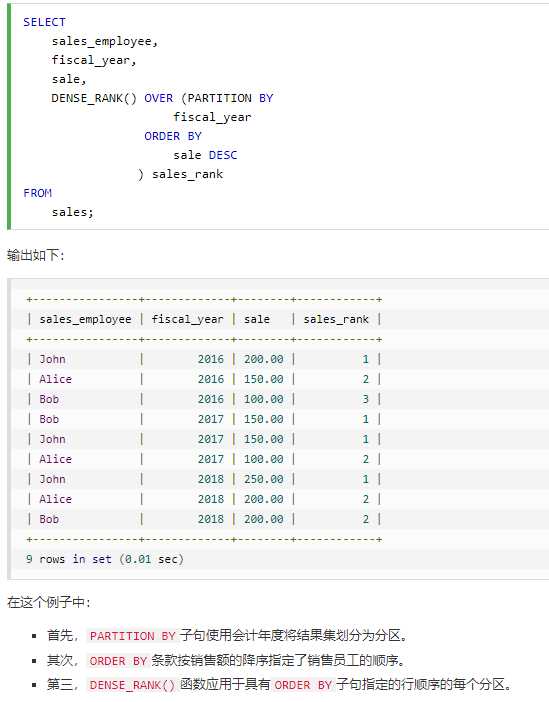Click the sales_rank alias in the query
Image resolution: width=549 pixels, height=702 pixels.
click(x=187, y=174)
